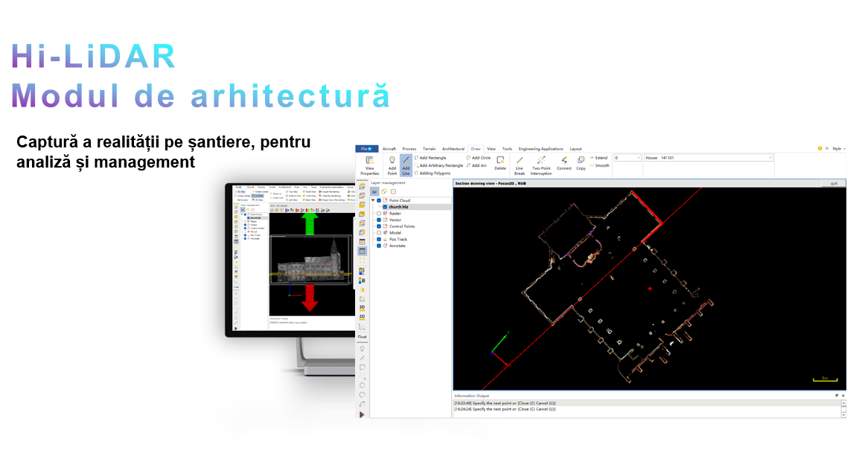The height and width of the screenshot is (458, 868).
Task: Click the add-layer plus icon in Layer management
Action: click(x=394, y=191)
